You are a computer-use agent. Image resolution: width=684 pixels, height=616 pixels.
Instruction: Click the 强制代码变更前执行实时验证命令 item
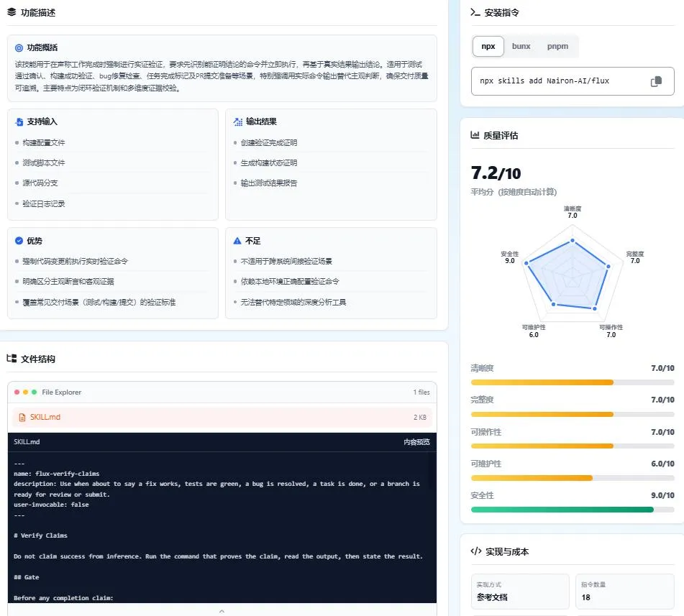click(75, 261)
